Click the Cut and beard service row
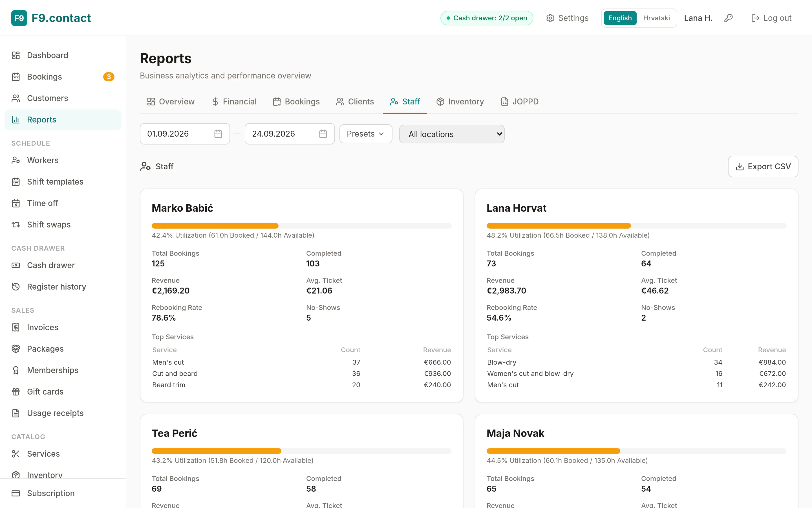 point(301,374)
